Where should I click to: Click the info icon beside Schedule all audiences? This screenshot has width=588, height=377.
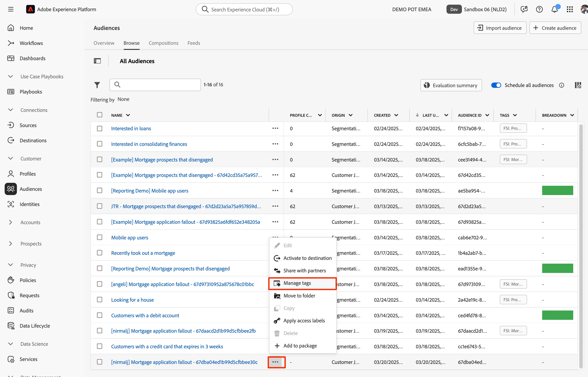pyautogui.click(x=562, y=85)
